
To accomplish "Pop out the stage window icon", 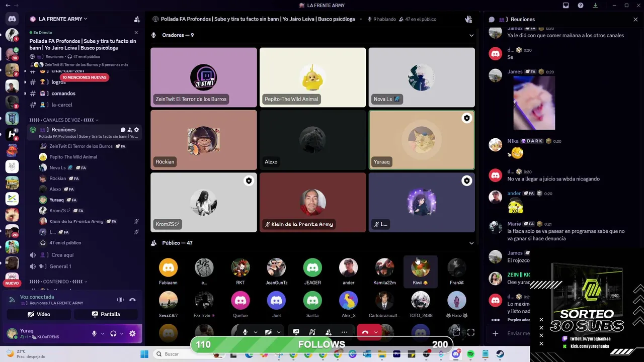I will coord(456,332).
